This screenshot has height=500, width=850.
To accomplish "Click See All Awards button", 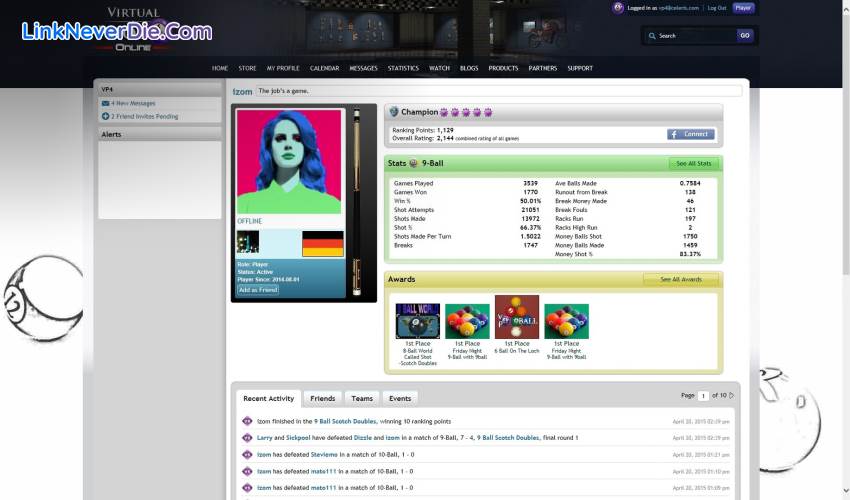I will click(x=681, y=279).
